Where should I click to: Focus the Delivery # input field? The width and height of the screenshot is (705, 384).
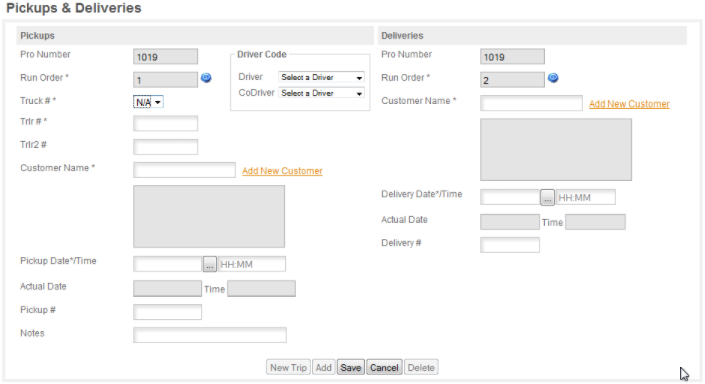510,245
